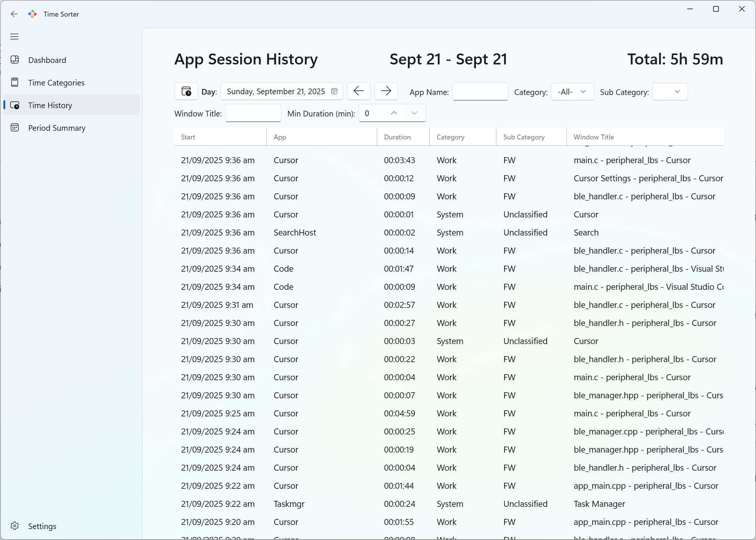Click the App Name filter input
The image size is (756, 540).
click(x=480, y=92)
